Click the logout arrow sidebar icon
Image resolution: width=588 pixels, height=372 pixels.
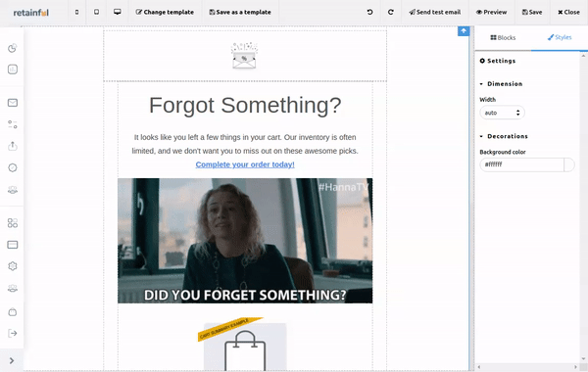click(x=13, y=333)
